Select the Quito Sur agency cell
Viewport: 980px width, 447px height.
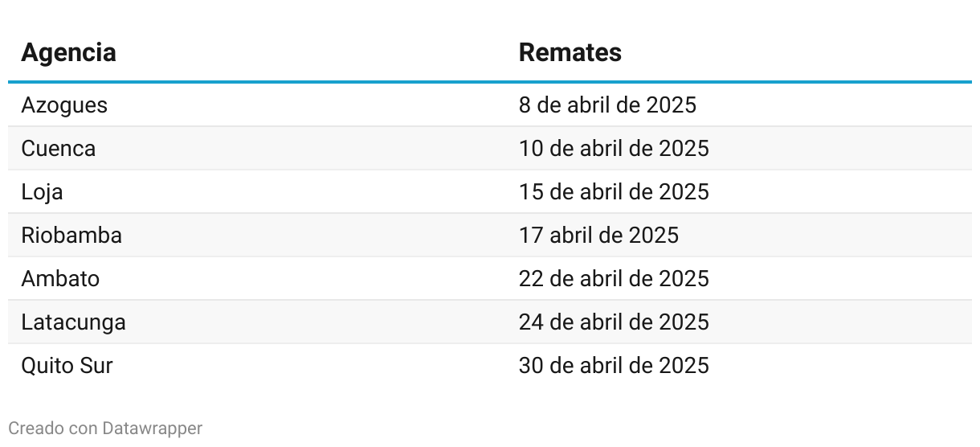coord(67,366)
